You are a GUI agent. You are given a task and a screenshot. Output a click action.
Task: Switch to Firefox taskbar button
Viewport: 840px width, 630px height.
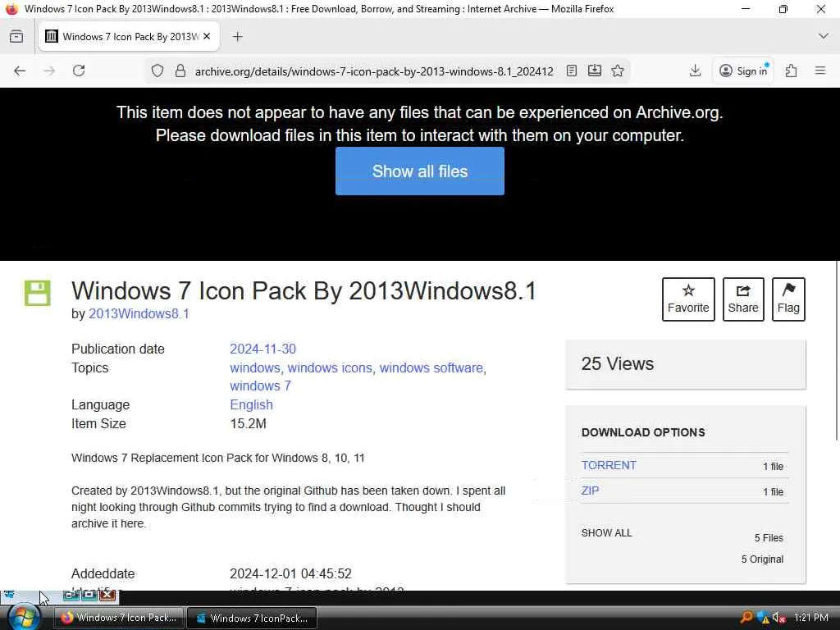(119, 618)
